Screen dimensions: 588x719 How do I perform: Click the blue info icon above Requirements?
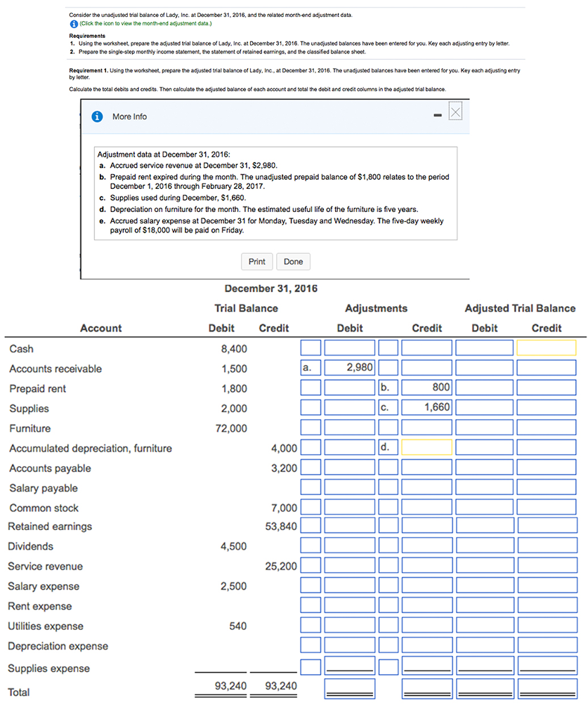coord(73,23)
